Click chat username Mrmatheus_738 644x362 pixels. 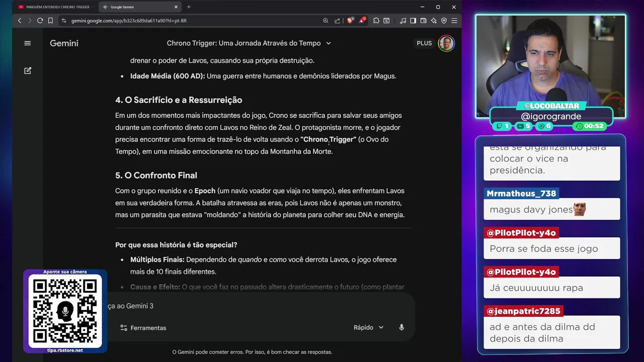click(521, 194)
